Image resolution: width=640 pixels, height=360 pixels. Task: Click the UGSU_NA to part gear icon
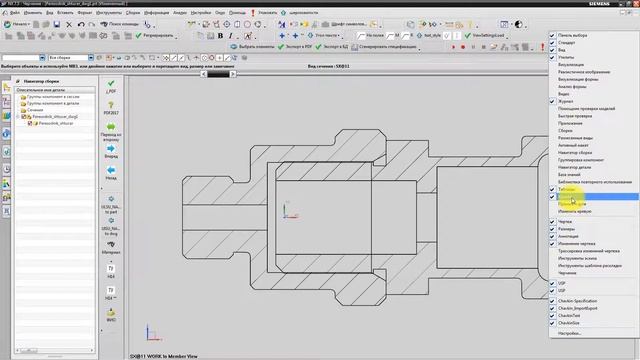111,199
